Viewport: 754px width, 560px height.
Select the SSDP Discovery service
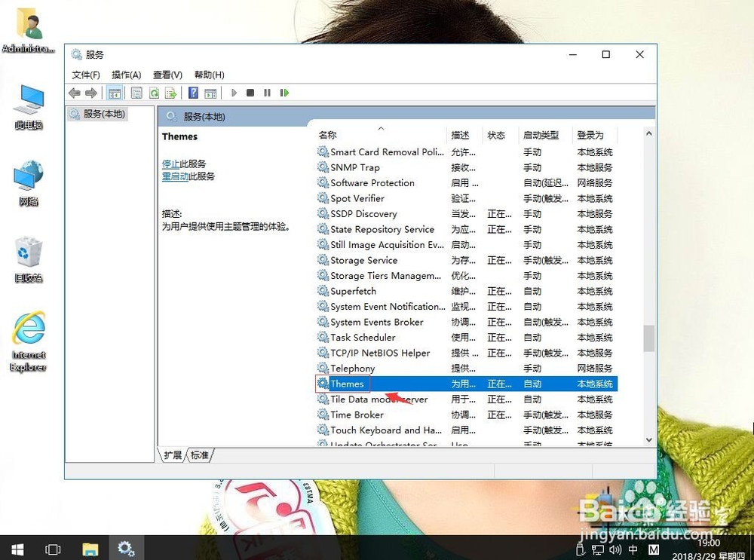tap(467, 214)
